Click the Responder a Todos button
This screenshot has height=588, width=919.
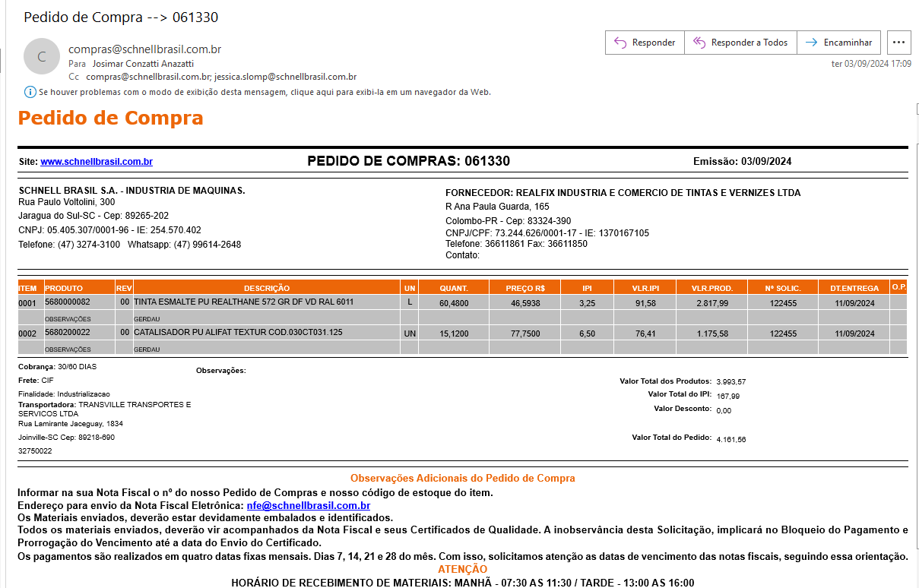(x=740, y=43)
